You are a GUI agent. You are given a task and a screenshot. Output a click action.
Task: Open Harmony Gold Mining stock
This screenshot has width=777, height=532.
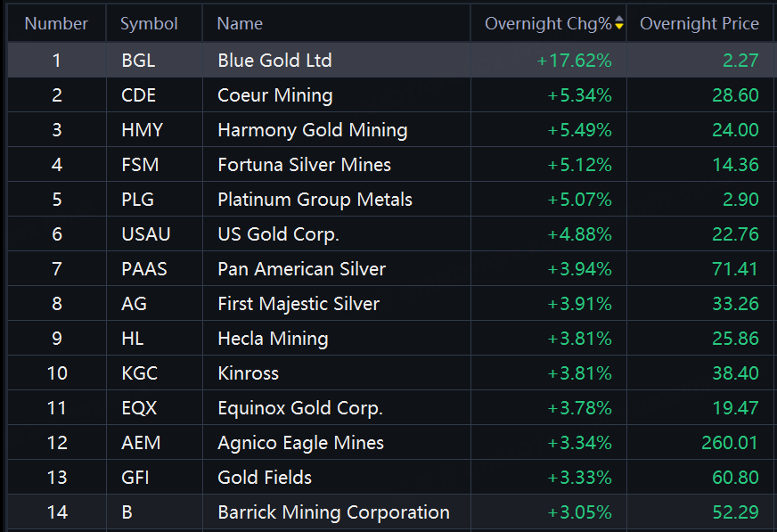pyautogui.click(x=312, y=130)
